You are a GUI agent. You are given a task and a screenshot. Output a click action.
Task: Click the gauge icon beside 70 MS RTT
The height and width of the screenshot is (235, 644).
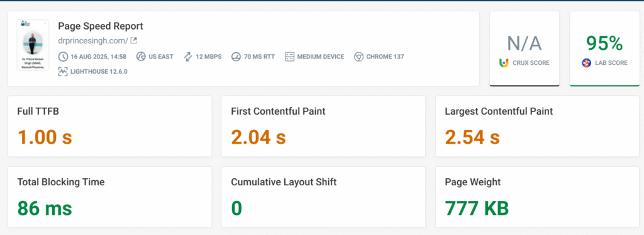[236, 56]
